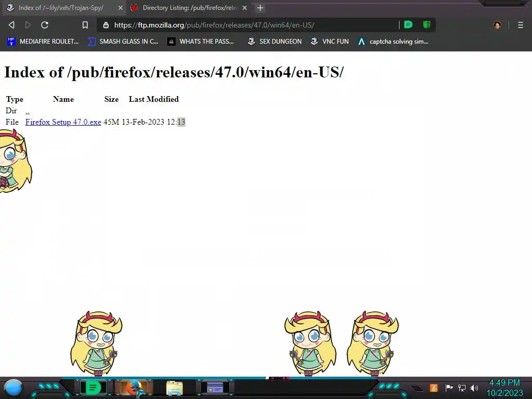Open the SEX DUNGEON bookmark

click(x=274, y=42)
